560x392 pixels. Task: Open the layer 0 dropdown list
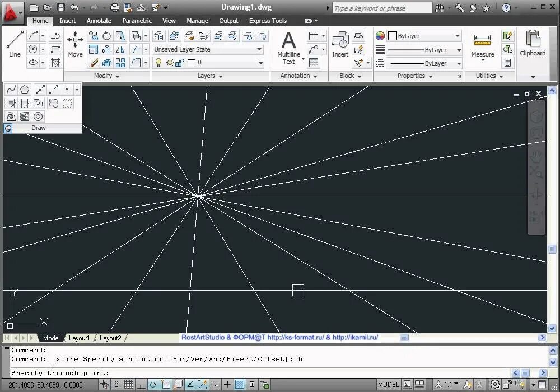(x=261, y=63)
